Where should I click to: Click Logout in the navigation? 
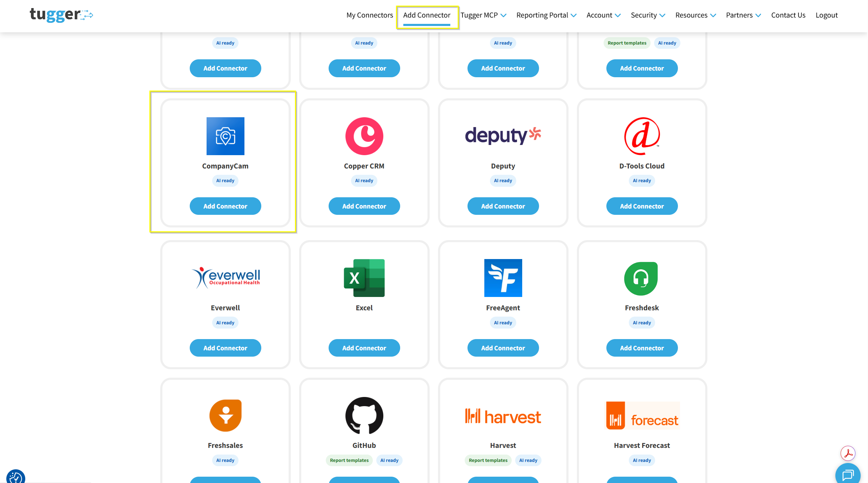827,15
